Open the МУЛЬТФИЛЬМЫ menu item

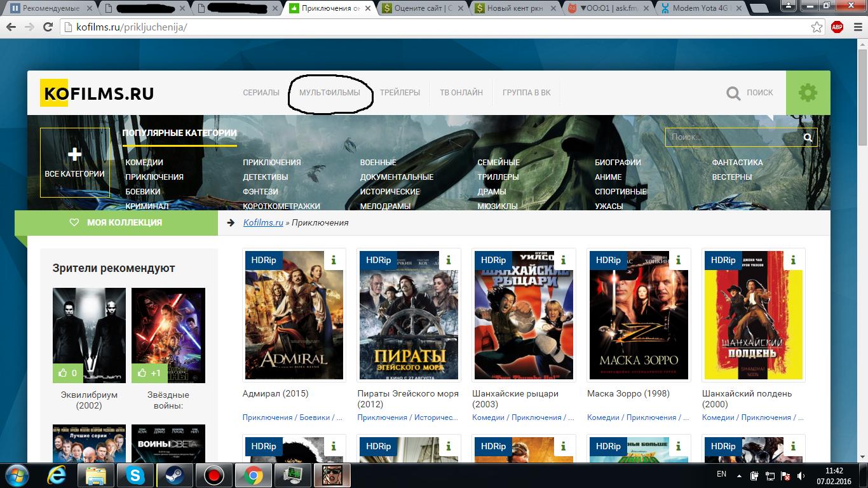(x=330, y=93)
